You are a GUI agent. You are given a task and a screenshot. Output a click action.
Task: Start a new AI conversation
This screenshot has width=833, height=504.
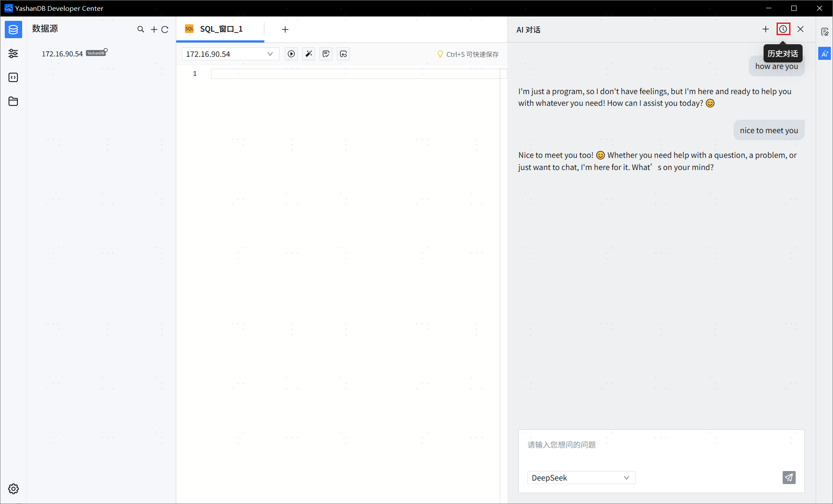coord(766,29)
